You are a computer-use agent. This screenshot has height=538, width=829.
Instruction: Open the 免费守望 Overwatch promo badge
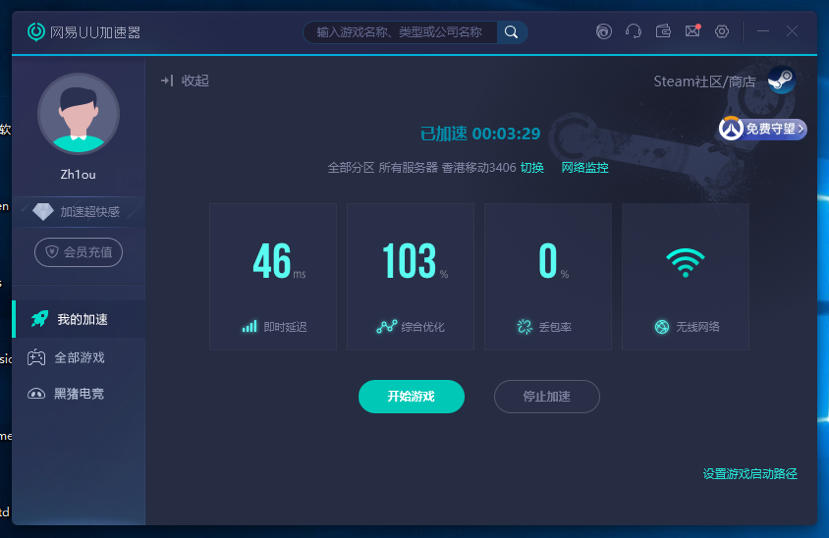(x=762, y=128)
